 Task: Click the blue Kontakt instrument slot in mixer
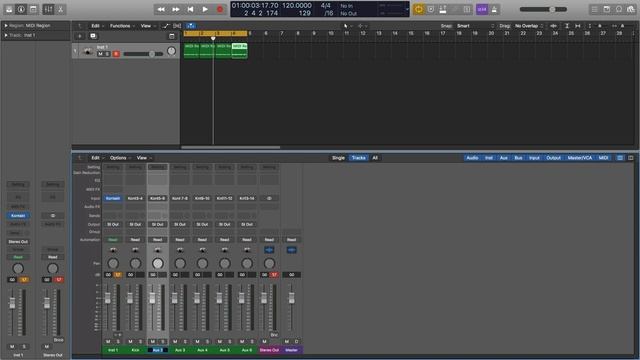(113, 198)
